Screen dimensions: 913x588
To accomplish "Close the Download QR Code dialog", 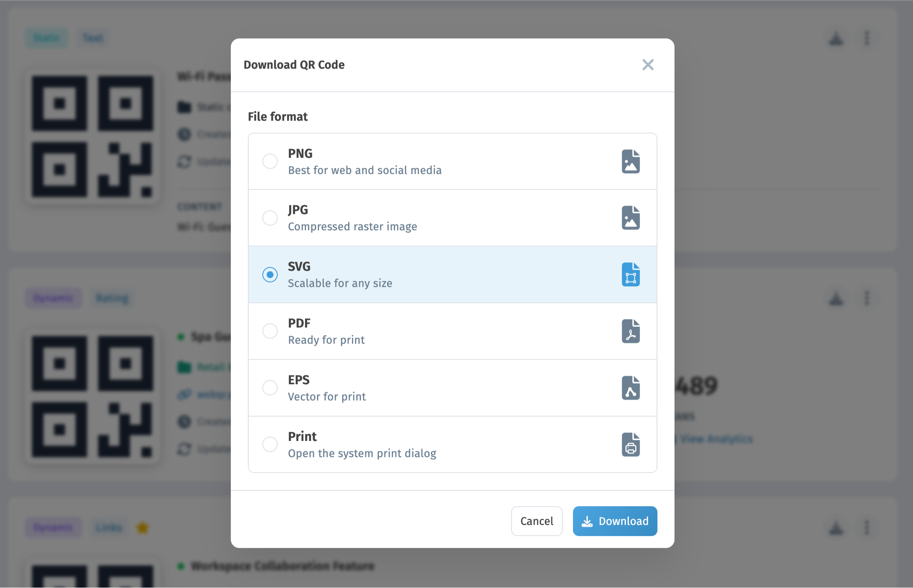I will (648, 65).
